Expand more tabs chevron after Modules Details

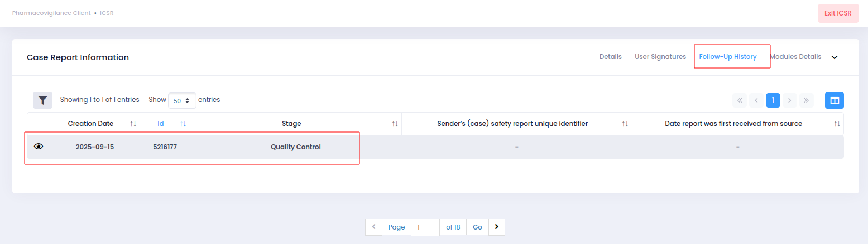click(835, 57)
